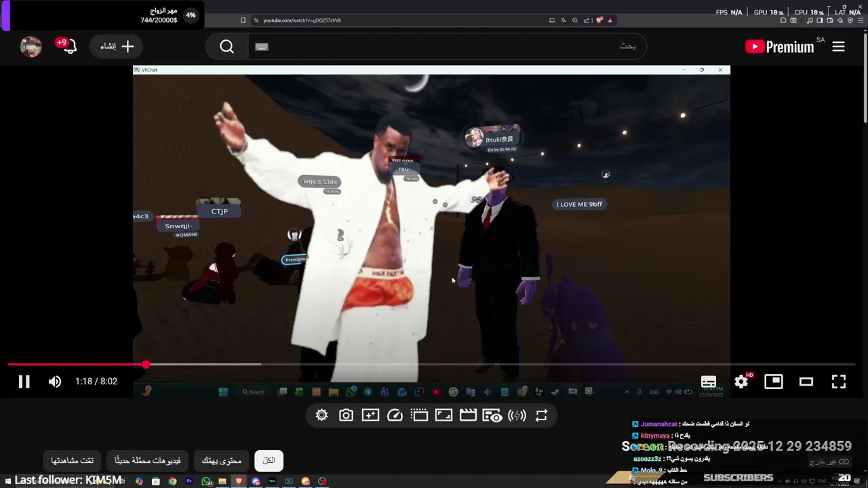The width and height of the screenshot is (868, 488).
Task: Click the zoom magnifier in address bar
Action: coord(575,20)
